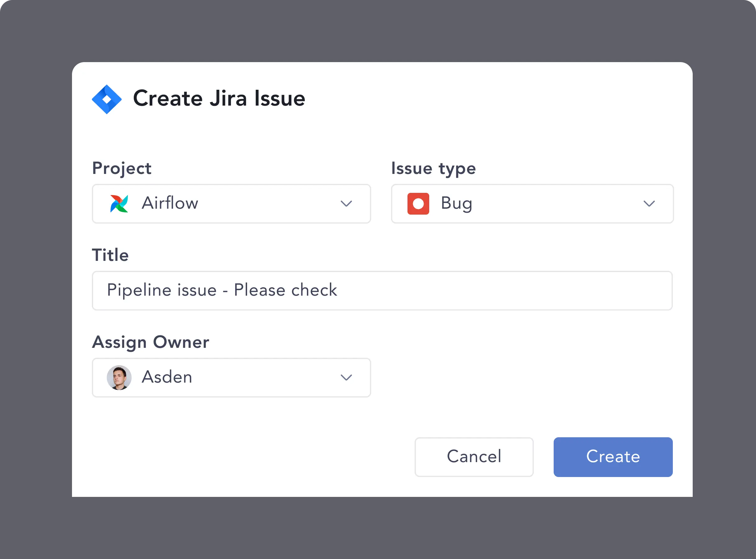Expand the Issue type dropdown chevron

[x=649, y=204]
